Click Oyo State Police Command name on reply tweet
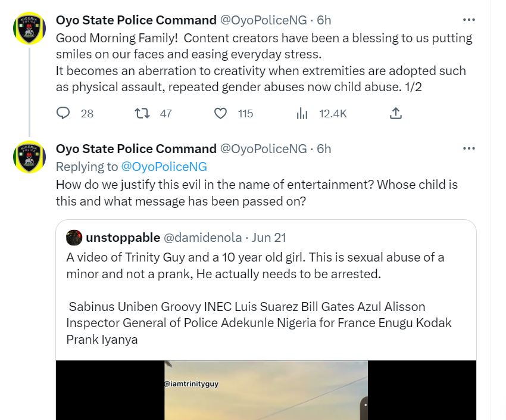The image size is (506, 420). 136,148
